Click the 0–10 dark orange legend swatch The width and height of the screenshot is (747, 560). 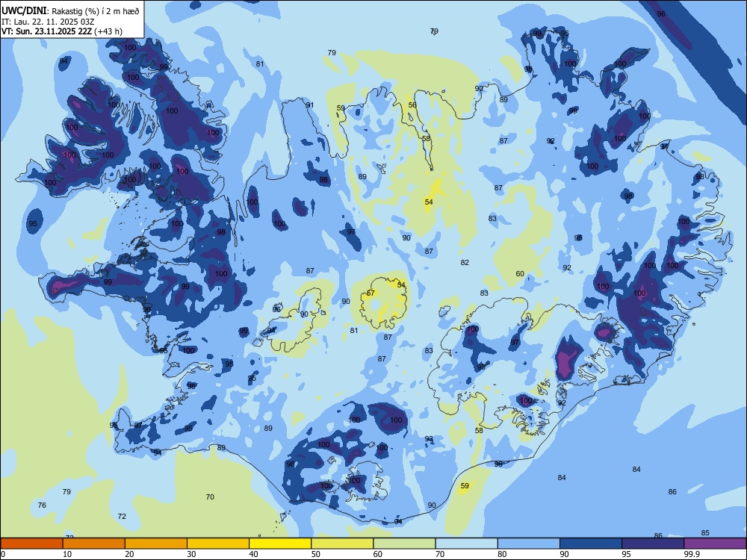(31, 544)
